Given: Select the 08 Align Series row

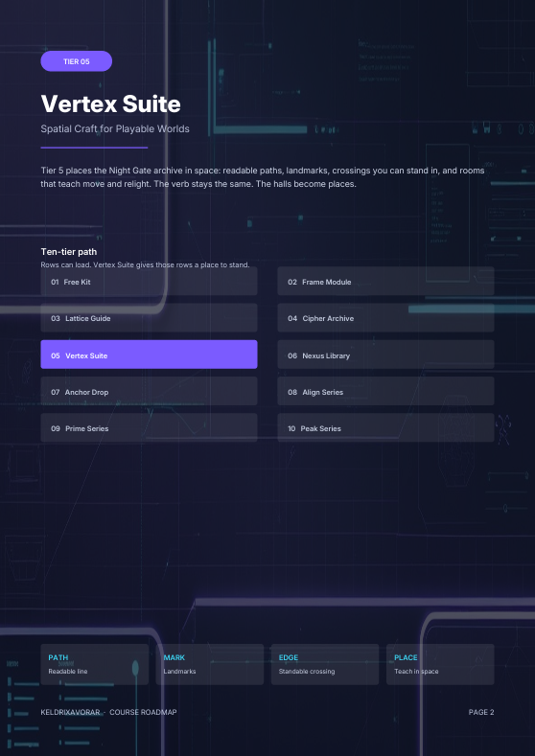Looking at the screenshot, I should click(x=385, y=391).
